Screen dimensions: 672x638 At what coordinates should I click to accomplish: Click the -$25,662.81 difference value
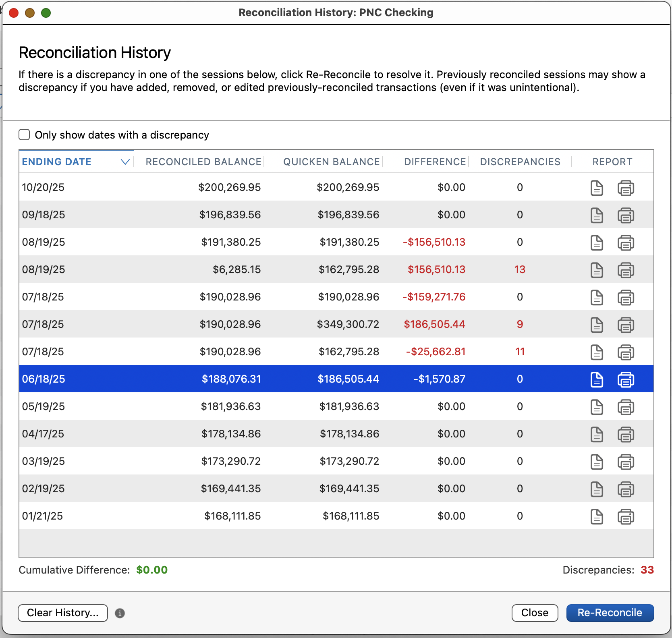tap(436, 352)
